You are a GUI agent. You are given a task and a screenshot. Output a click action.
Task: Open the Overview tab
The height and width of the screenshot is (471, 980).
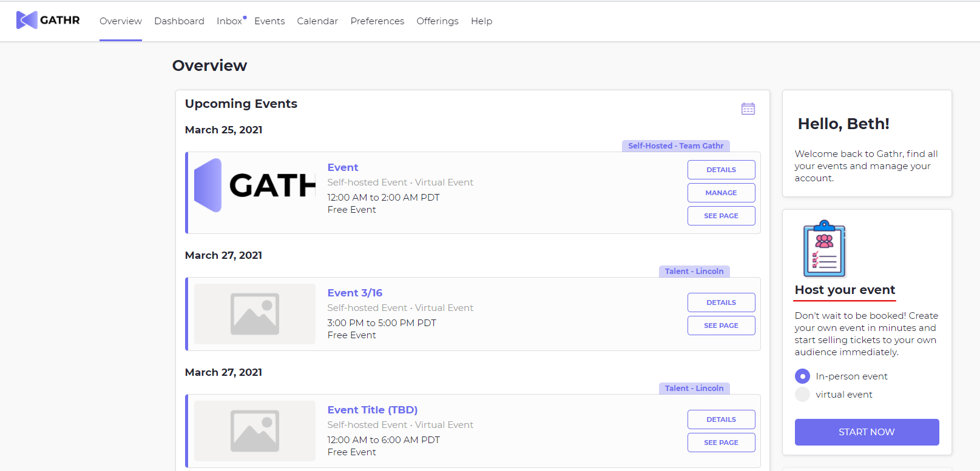(x=121, y=21)
